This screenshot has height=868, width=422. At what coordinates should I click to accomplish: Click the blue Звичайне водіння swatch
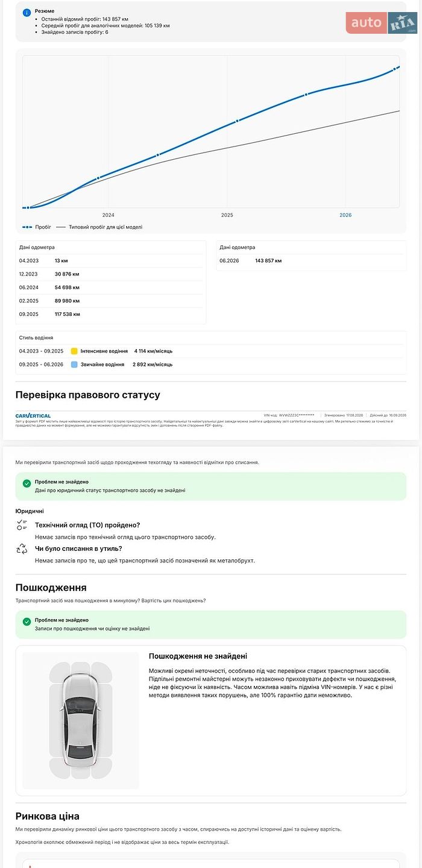74,365
